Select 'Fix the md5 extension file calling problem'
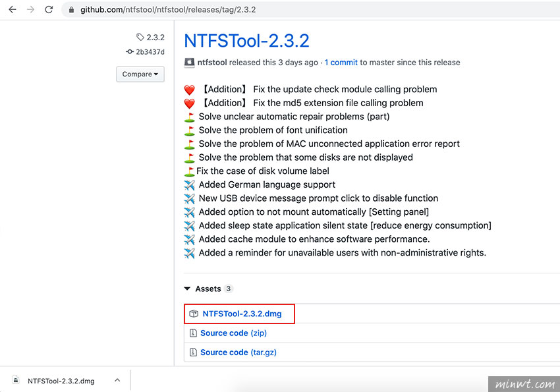 click(x=338, y=103)
